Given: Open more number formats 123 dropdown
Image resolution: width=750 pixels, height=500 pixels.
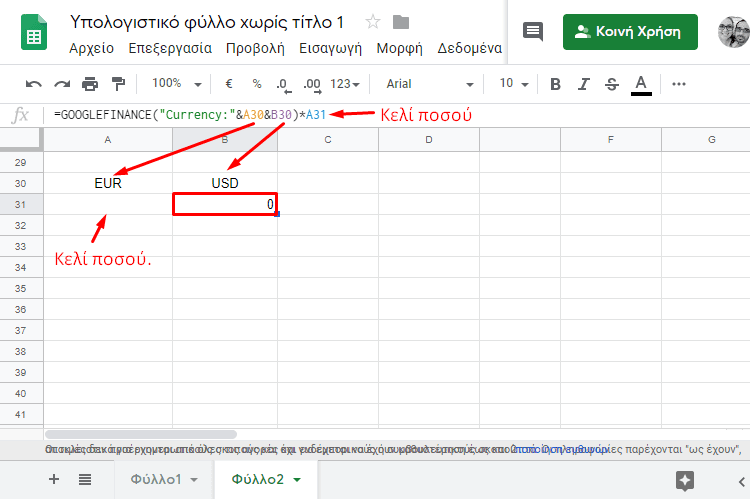Looking at the screenshot, I should click(345, 84).
